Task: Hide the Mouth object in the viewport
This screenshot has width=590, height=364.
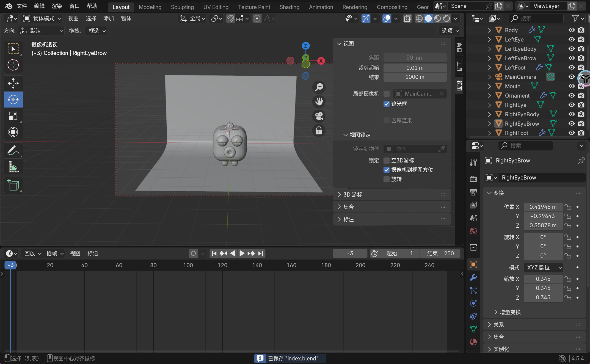Action: pos(572,86)
